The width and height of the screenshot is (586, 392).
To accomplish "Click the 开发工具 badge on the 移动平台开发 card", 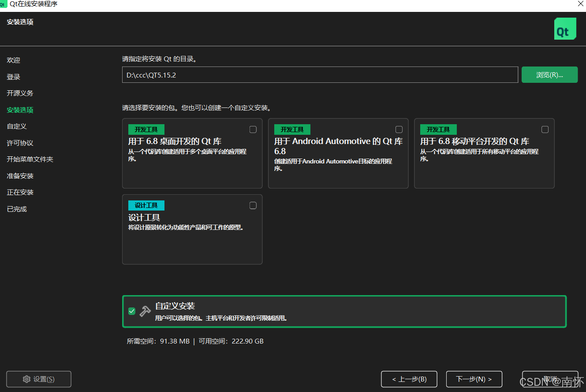I will click(x=438, y=129).
